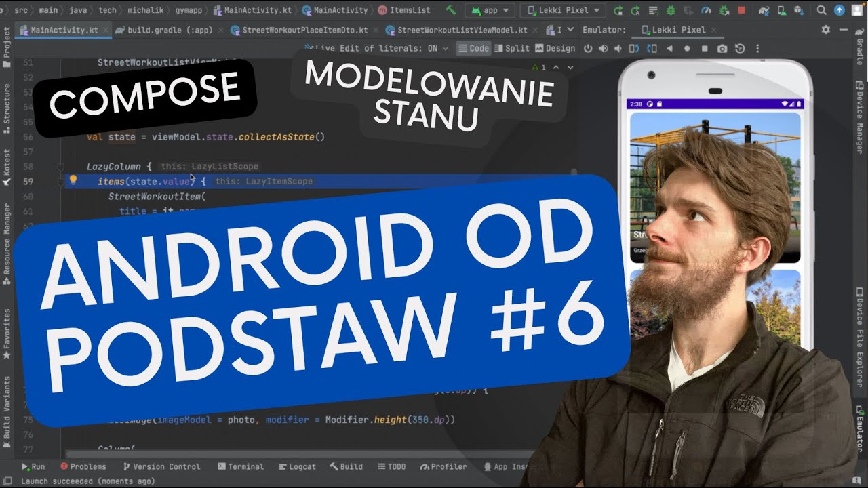Click the red Stop button
The width and height of the screenshot is (868, 488).
point(741,10)
